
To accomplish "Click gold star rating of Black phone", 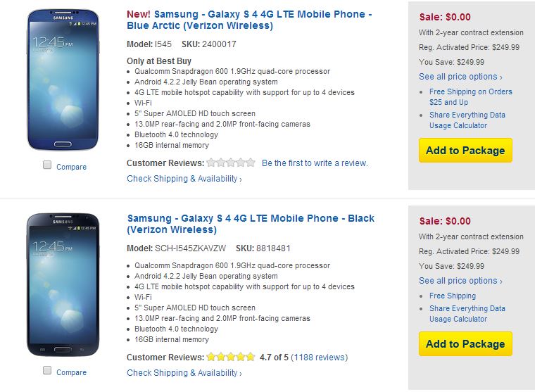I will pyautogui.click(x=231, y=357).
